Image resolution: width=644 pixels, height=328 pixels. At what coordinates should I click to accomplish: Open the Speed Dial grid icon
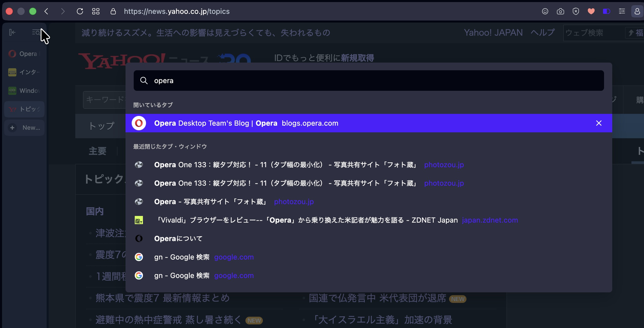96,12
